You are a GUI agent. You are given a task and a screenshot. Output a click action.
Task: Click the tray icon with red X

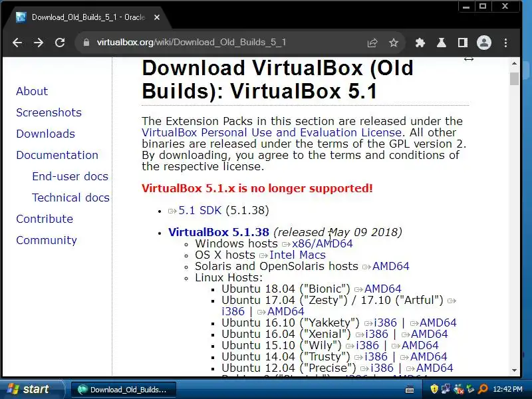click(x=458, y=389)
